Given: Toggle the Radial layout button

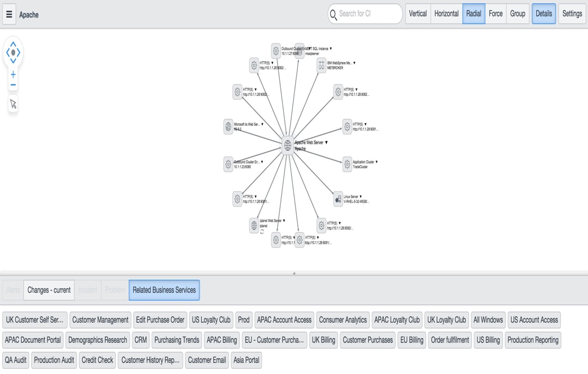Looking at the screenshot, I should coord(473,14).
